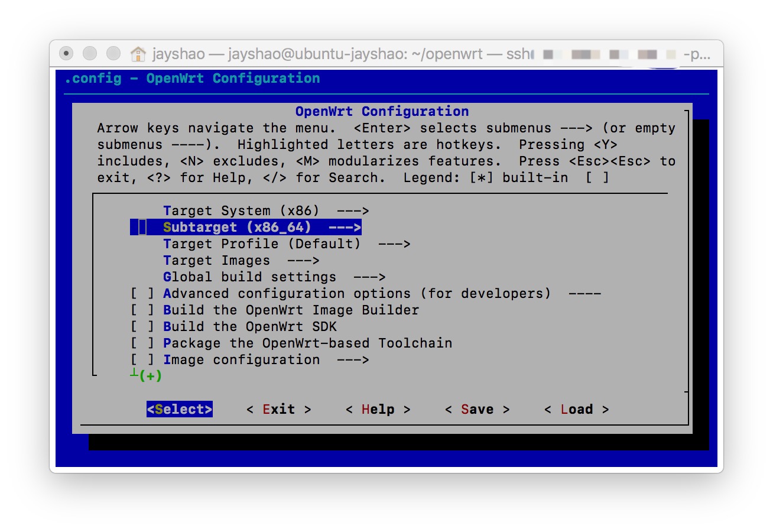Click the home folder icon in title bar
Viewport: 773px width, 532px height.
(x=138, y=54)
